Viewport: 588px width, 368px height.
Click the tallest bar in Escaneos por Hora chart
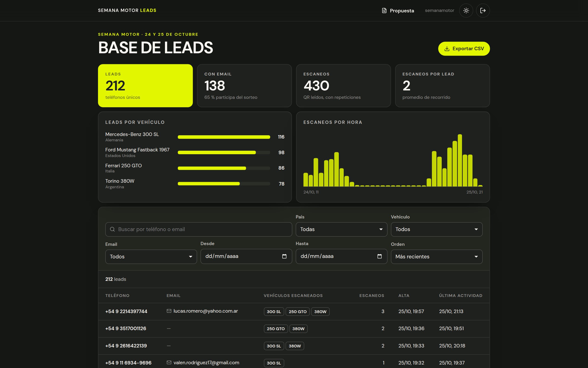coord(460,160)
